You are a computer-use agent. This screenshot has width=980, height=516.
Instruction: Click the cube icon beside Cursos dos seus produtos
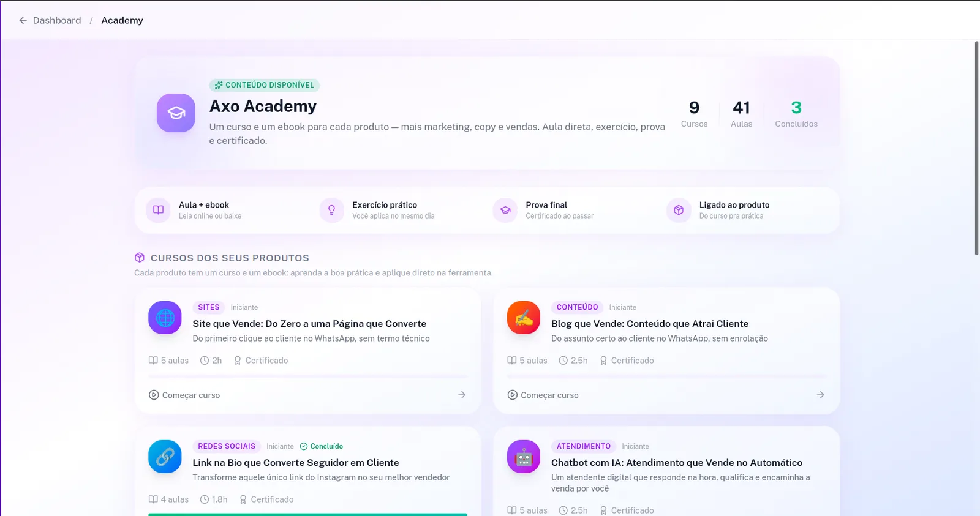pos(140,258)
